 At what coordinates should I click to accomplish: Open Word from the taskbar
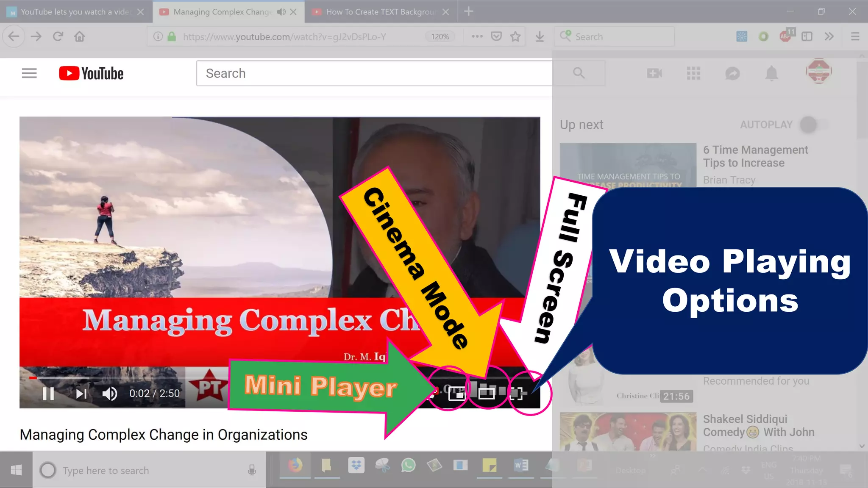coord(521,466)
